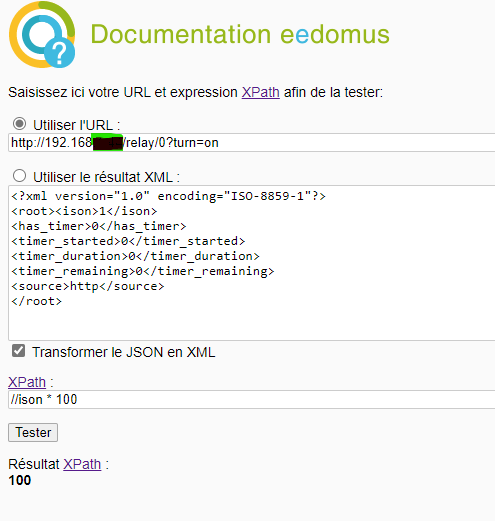Focus the XPath expression field //ison * 100
The image size is (495, 521).
click(252, 399)
